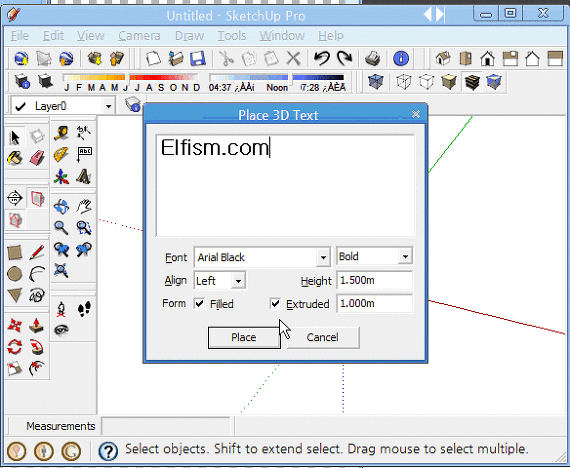Select the Line pencil tool

[37, 252]
